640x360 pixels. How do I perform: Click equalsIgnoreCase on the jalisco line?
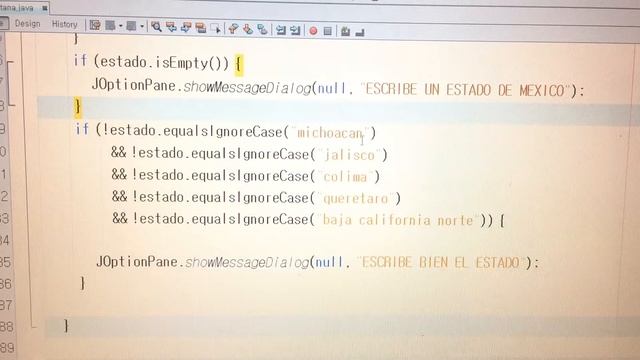click(251, 154)
